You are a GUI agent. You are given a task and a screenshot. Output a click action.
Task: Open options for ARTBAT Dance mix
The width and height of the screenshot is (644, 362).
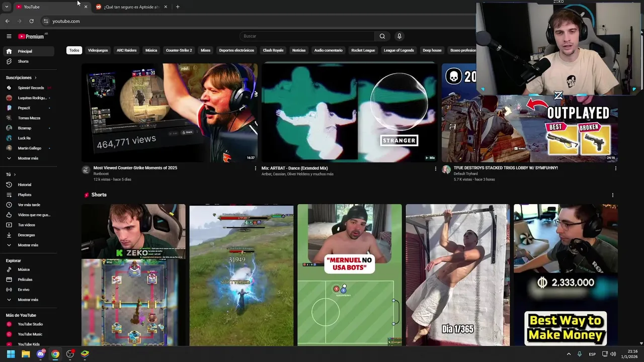click(x=436, y=168)
